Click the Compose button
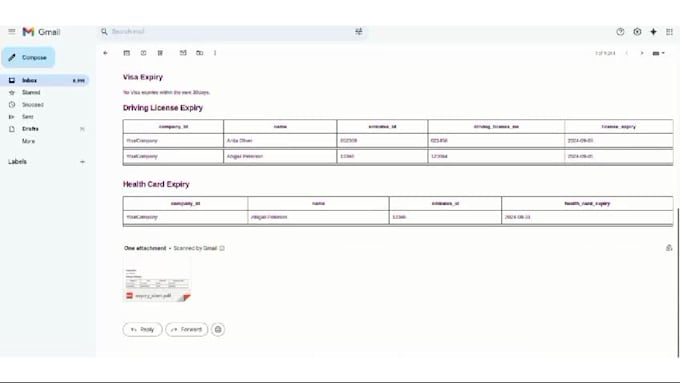Image resolution: width=680 pixels, height=383 pixels. tap(28, 57)
